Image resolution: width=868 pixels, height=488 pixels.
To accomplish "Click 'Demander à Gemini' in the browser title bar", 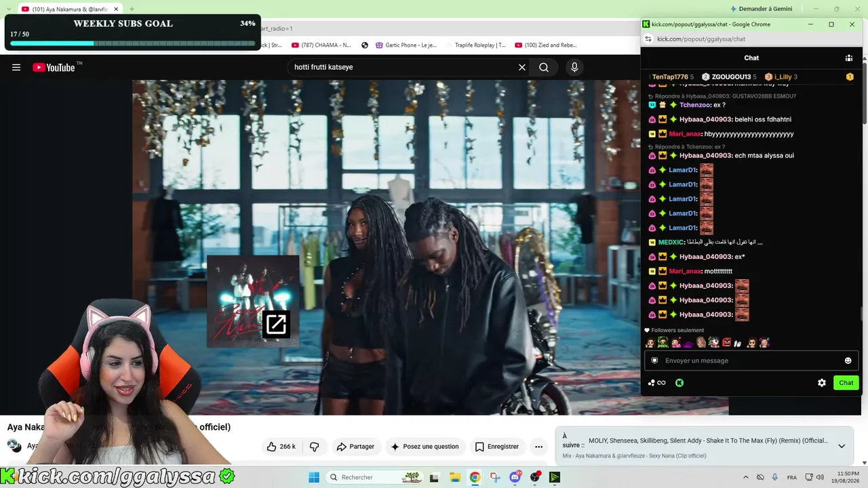I will pyautogui.click(x=760, y=9).
